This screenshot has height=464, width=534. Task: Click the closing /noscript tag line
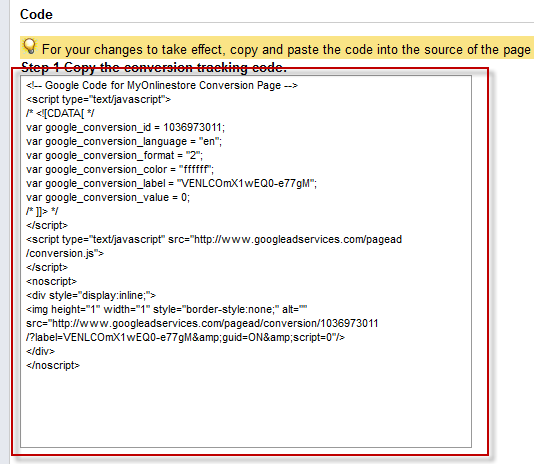[x=53, y=365]
